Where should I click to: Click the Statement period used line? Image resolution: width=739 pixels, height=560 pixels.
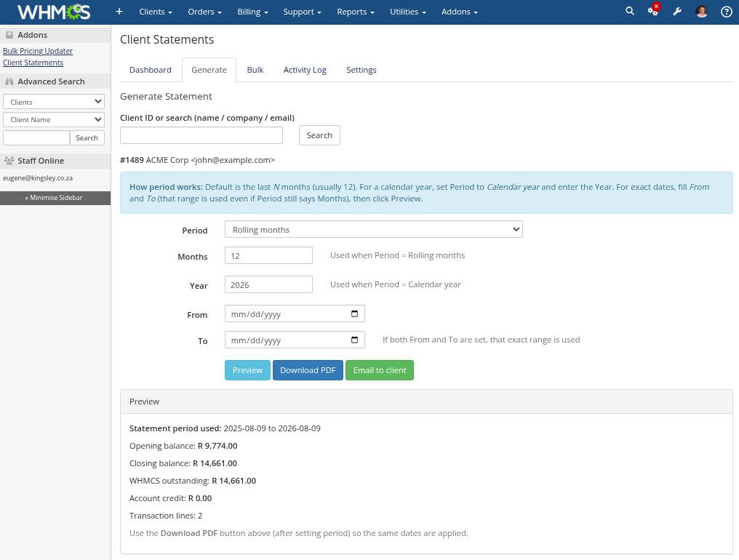225,428
